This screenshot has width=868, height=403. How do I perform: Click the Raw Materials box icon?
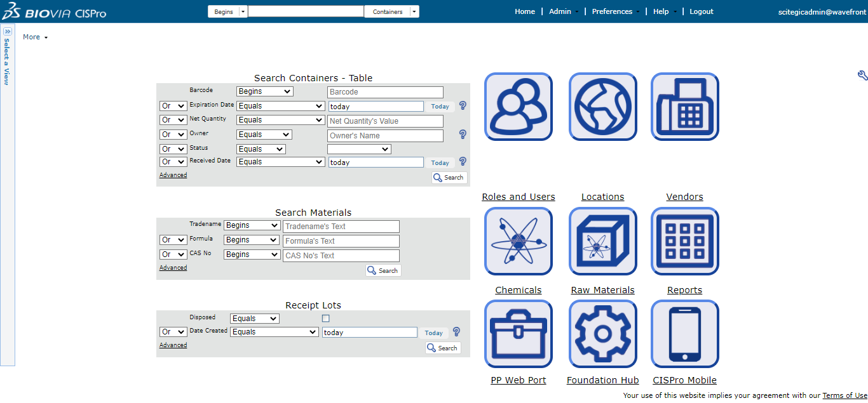point(602,241)
